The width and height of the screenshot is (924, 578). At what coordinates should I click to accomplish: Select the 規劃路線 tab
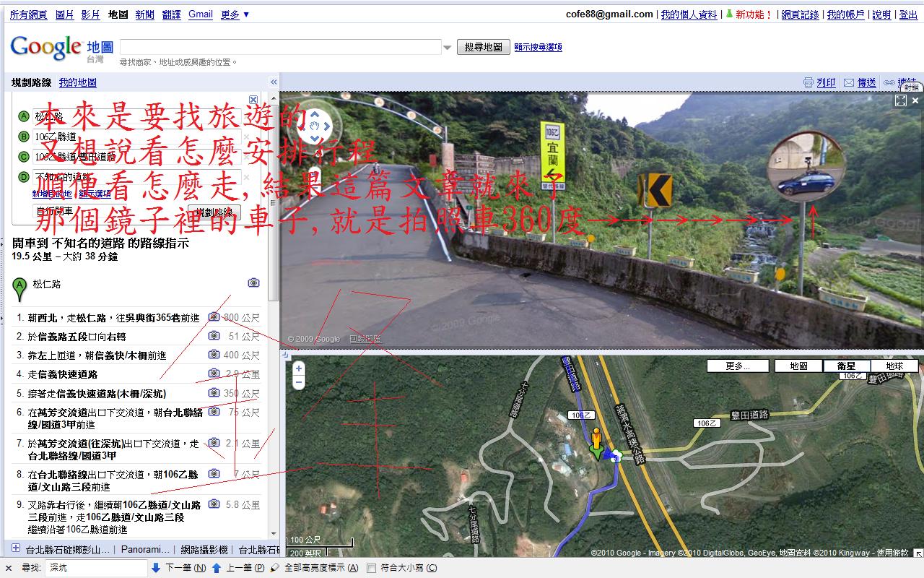(31, 82)
